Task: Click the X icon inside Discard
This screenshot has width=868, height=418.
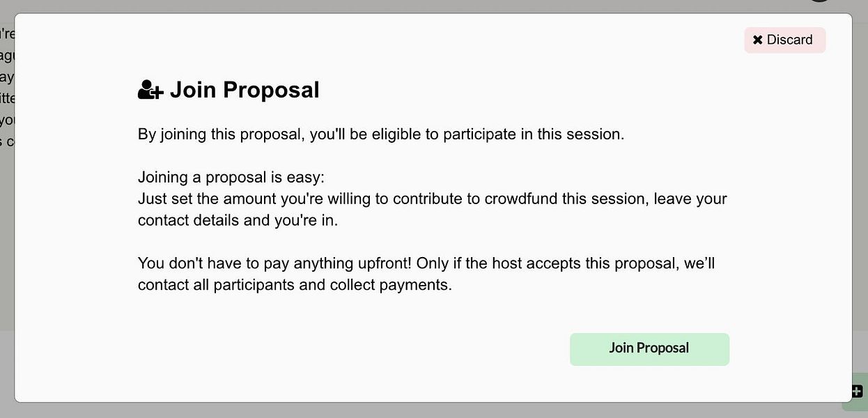Action: [x=758, y=40]
